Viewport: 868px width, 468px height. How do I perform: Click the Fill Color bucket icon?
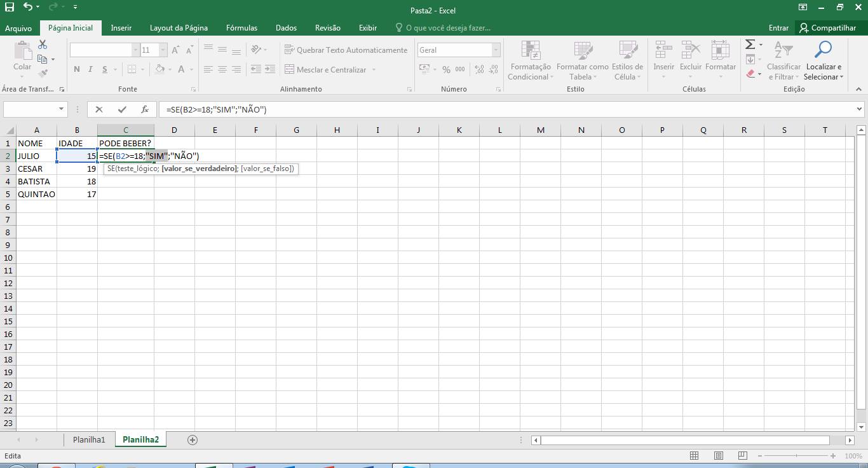point(159,69)
